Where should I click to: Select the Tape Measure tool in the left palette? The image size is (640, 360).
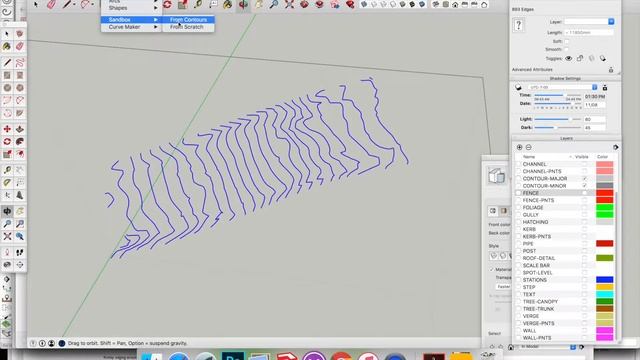click(7, 170)
